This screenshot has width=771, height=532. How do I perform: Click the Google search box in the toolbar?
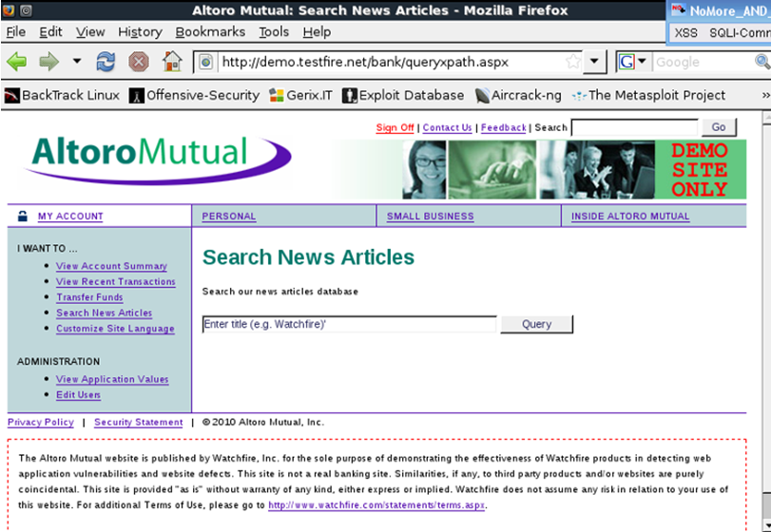[x=703, y=62]
